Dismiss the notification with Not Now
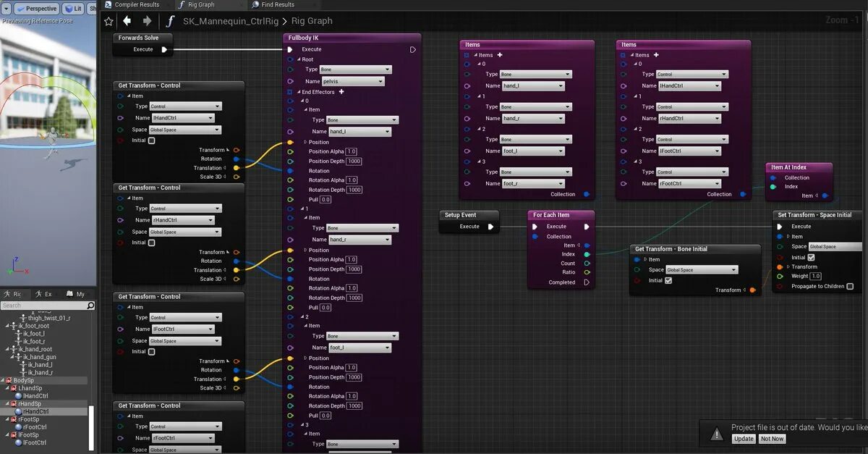The image size is (868, 454). [x=772, y=439]
